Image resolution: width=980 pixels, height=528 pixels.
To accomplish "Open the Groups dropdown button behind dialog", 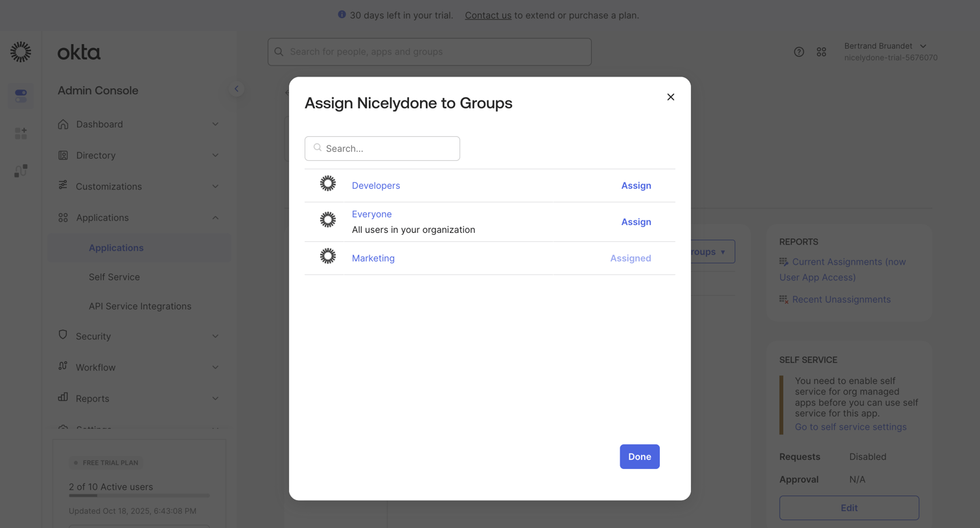I will 712,252.
